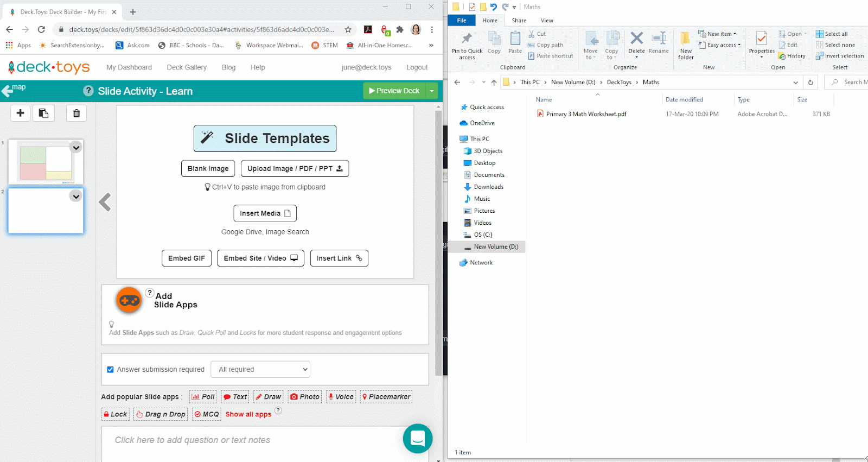This screenshot has width=868, height=462.
Task: Click Delete in File Explorer ribbon
Action: pyautogui.click(x=636, y=43)
